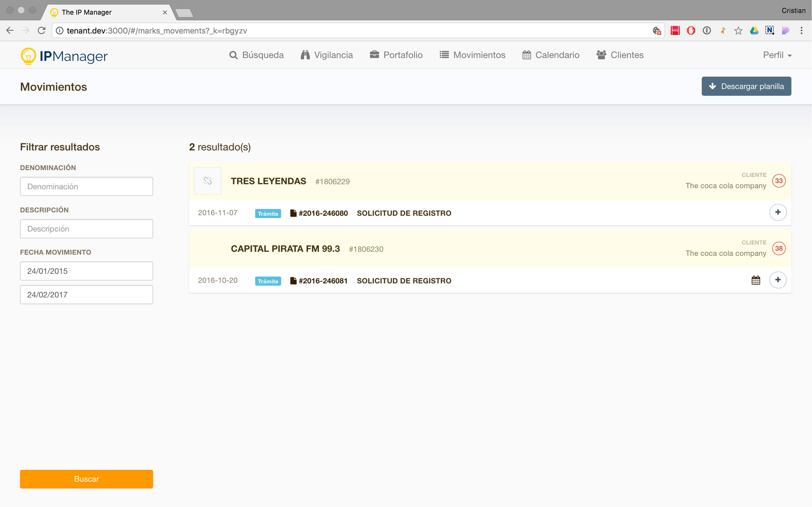The height and width of the screenshot is (507, 812).
Task: Click the calendar icon on CAPITAL PIRATA row
Action: point(756,280)
